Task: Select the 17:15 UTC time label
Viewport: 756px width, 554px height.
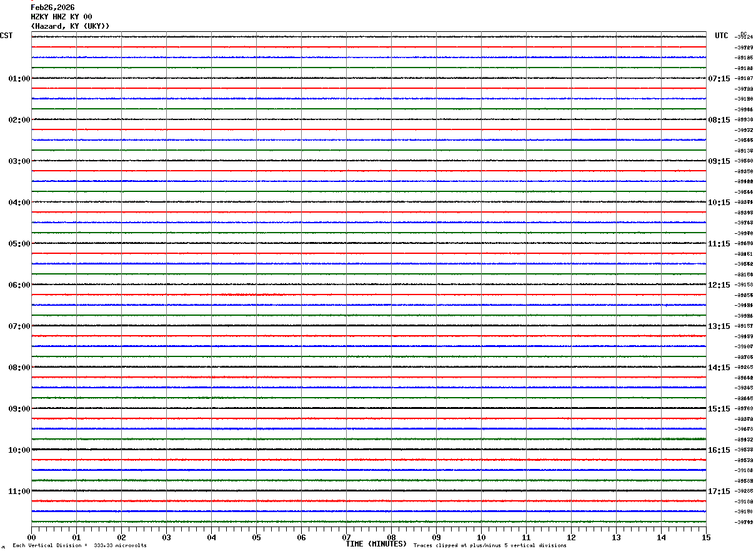Action: click(719, 491)
